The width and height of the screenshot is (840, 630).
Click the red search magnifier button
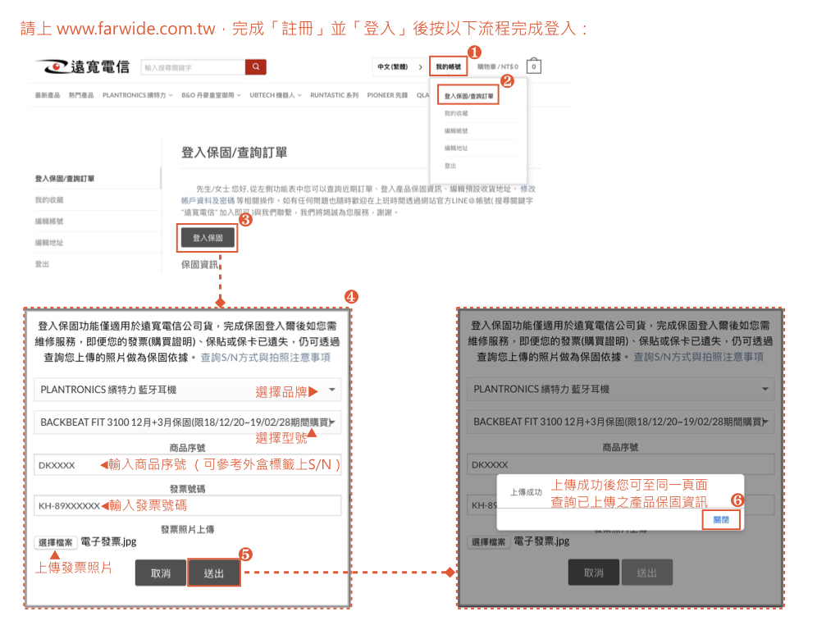point(256,67)
